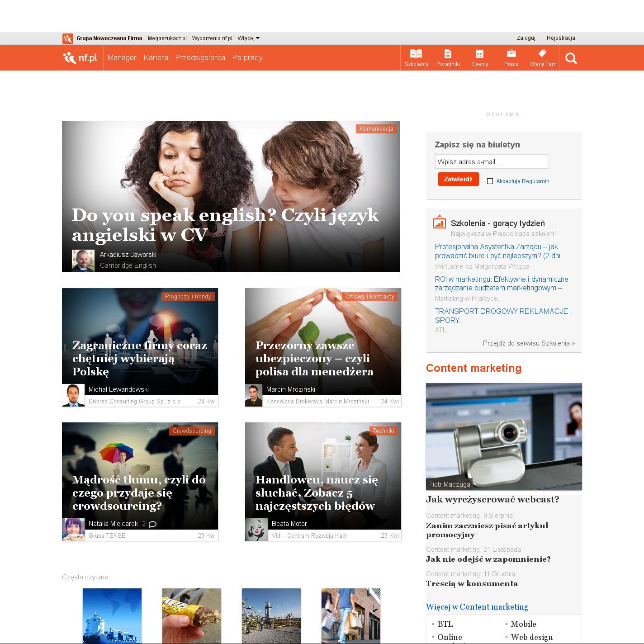Click the Zaloguj link
The image size is (644, 644).
pos(526,38)
